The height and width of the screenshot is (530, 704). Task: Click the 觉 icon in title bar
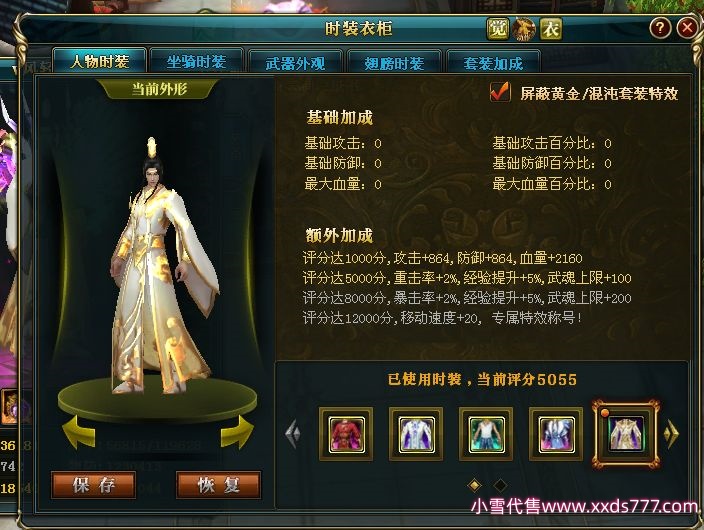click(497, 29)
